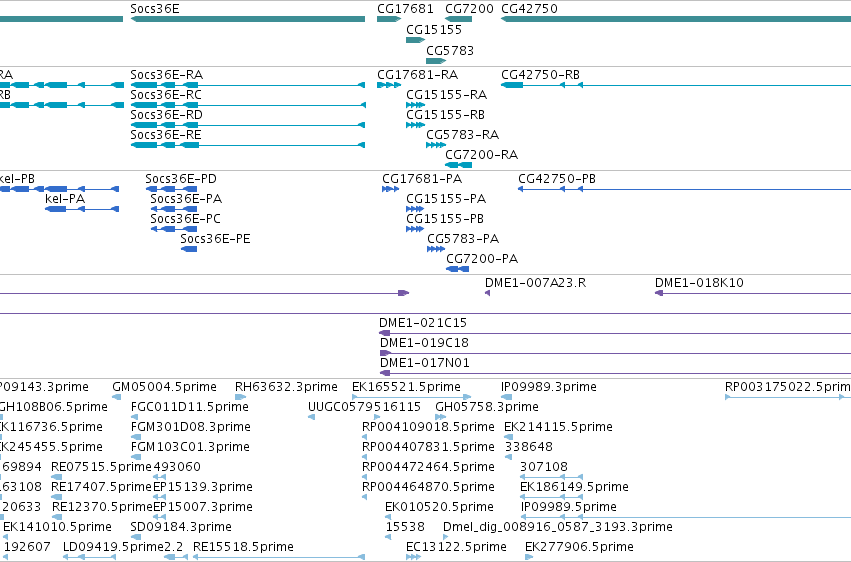The image size is (851, 562).
Task: Select EST EK277906.5prime
Action: click(x=580, y=547)
